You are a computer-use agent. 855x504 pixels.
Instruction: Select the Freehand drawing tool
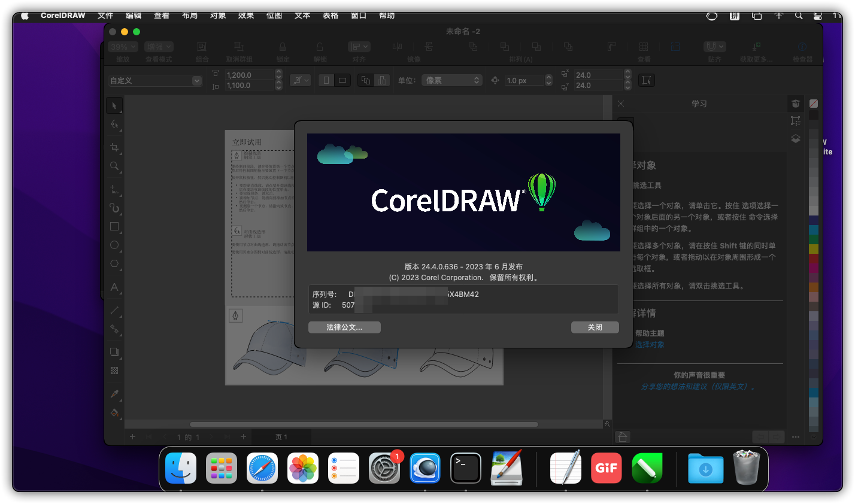[114, 189]
